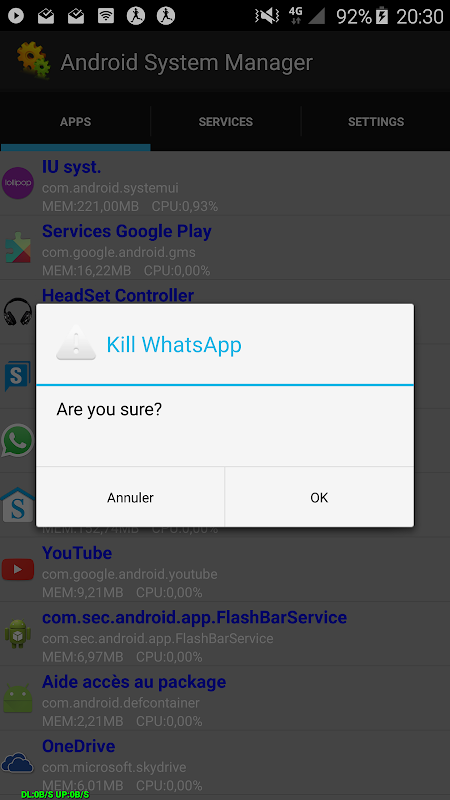This screenshot has width=450, height=800.
Task: Select the APPS tab
Action: click(x=76, y=121)
